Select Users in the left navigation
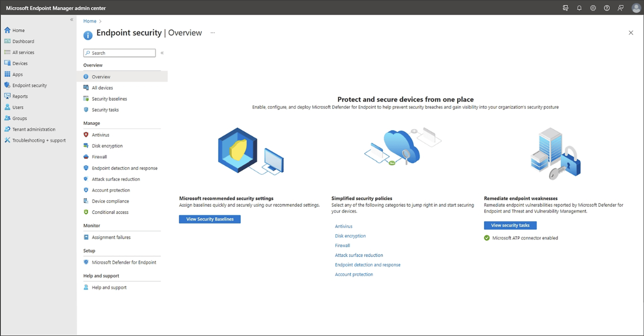The width and height of the screenshot is (644, 336). coord(18,107)
